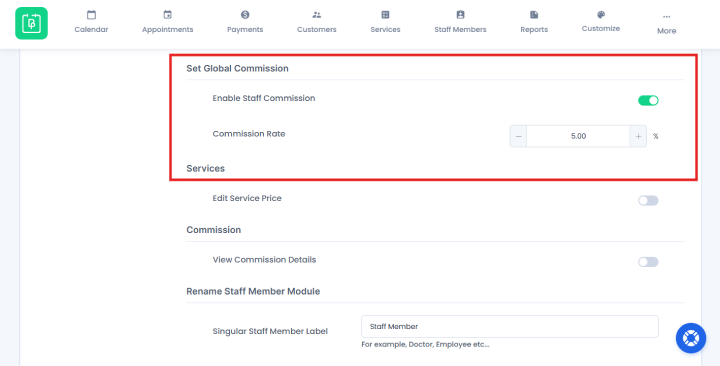Click the green booking app logo

point(31,23)
